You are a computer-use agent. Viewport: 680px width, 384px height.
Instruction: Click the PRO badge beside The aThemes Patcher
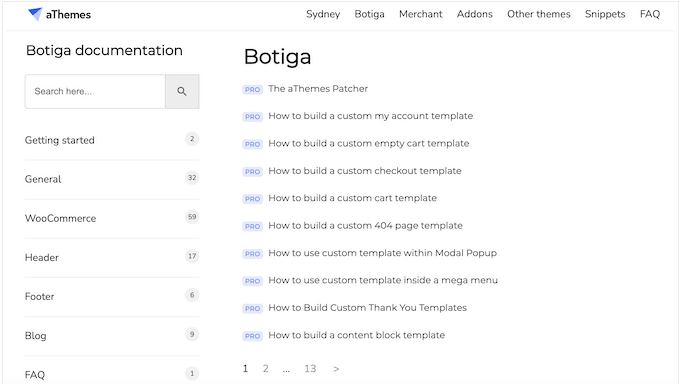[x=252, y=89]
